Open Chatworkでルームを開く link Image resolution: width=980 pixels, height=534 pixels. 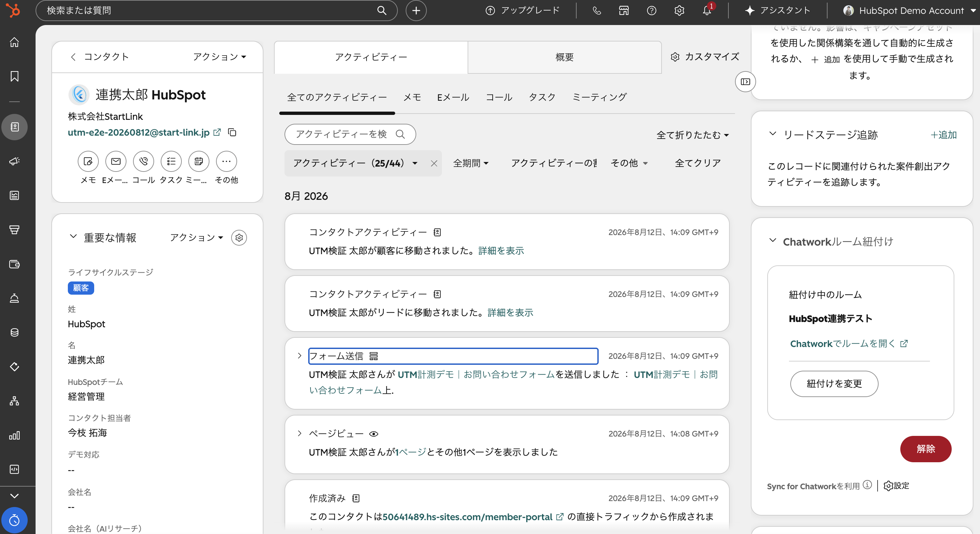[849, 344]
